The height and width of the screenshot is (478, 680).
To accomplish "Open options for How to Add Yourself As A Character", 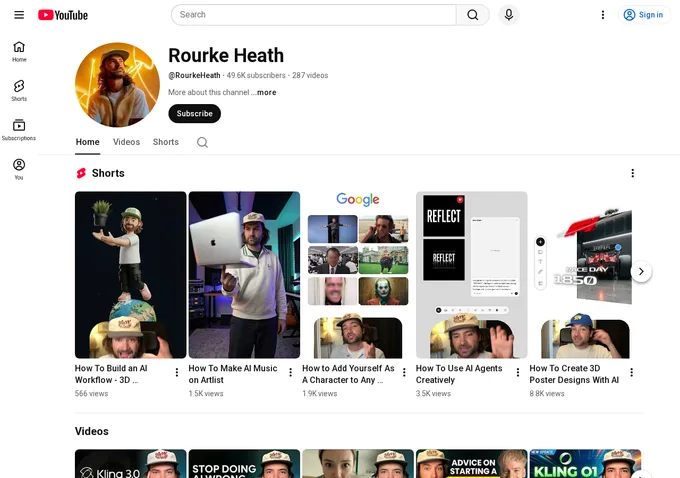I will tap(404, 372).
